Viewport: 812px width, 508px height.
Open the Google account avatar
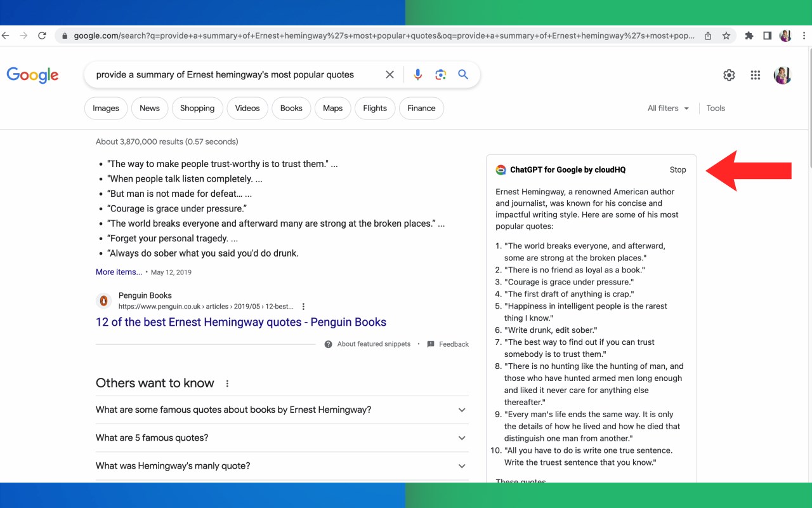coord(783,75)
